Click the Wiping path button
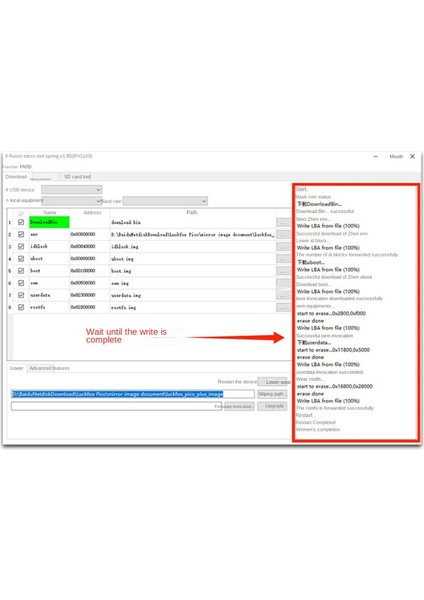Image resolution: width=424 pixels, height=600 pixels. point(272,394)
